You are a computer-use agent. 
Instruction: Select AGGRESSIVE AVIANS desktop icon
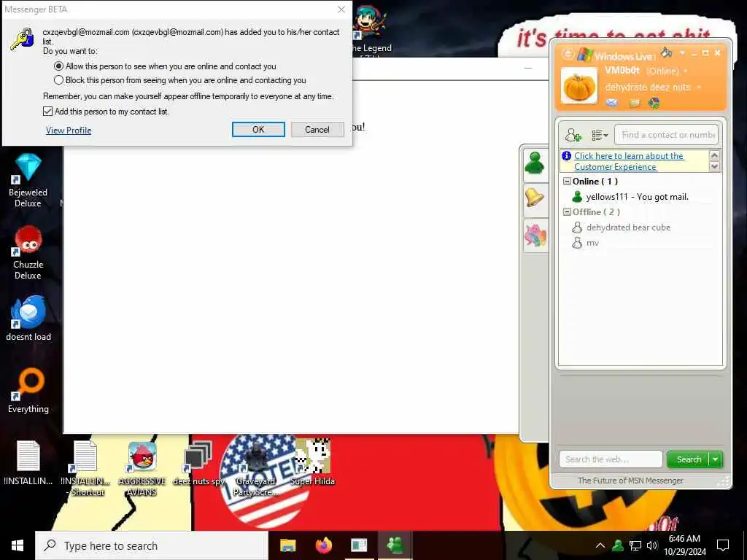click(142, 468)
